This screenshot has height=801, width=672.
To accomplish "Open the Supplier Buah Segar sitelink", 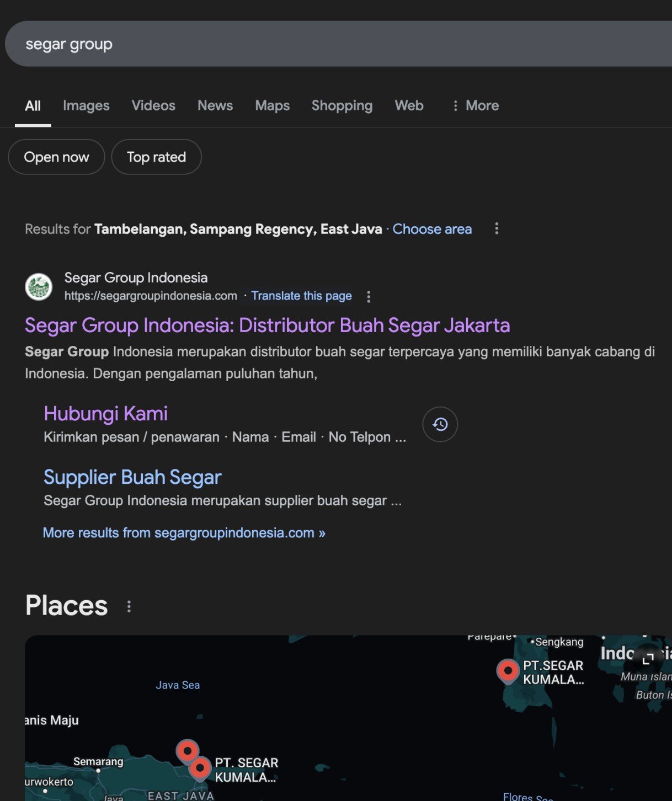I will click(132, 477).
